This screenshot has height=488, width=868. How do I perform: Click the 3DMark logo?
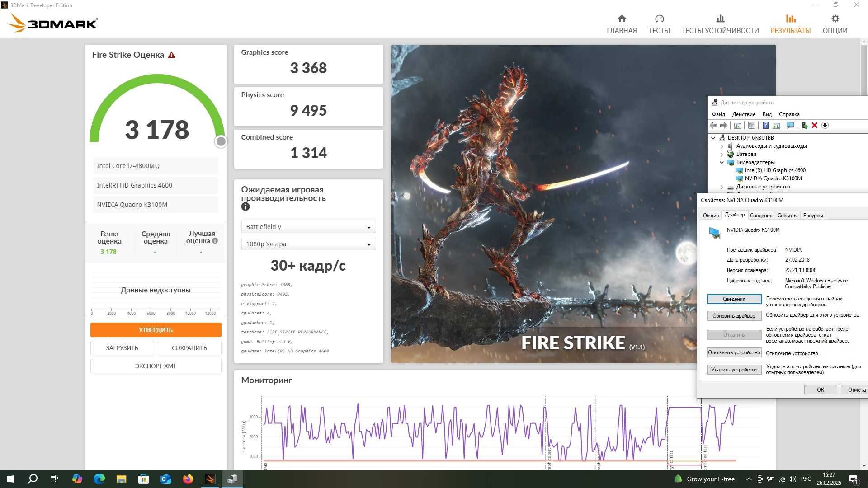click(x=53, y=23)
